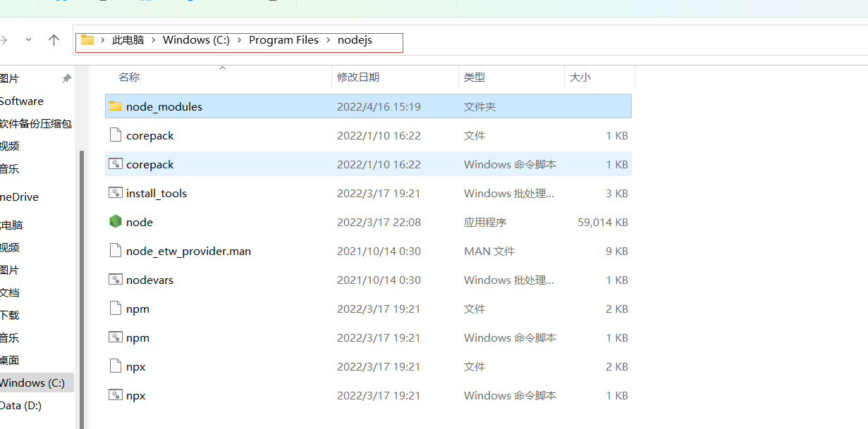Select the node_modules file name
868x429 pixels.
point(164,106)
